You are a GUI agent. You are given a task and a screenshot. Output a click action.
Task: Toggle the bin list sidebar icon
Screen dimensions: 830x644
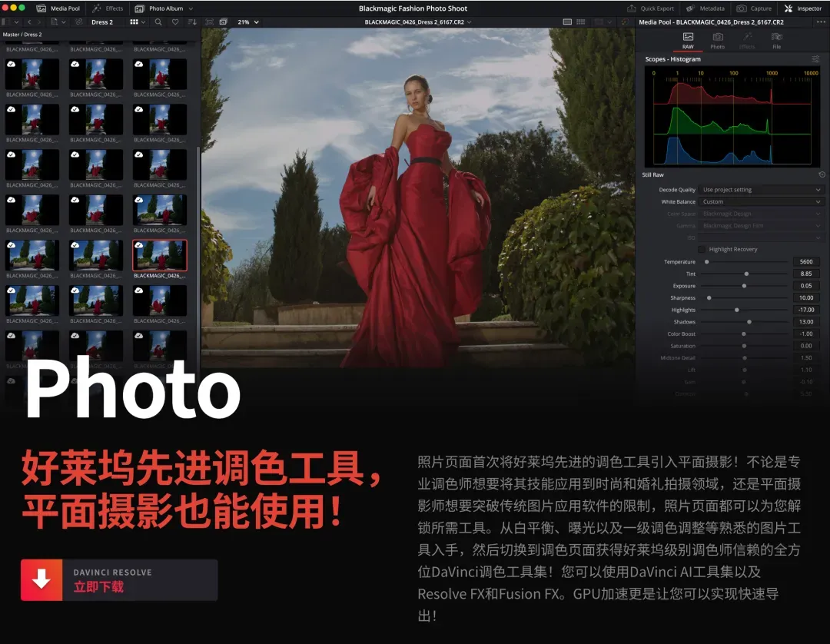pyautogui.click(x=5, y=22)
